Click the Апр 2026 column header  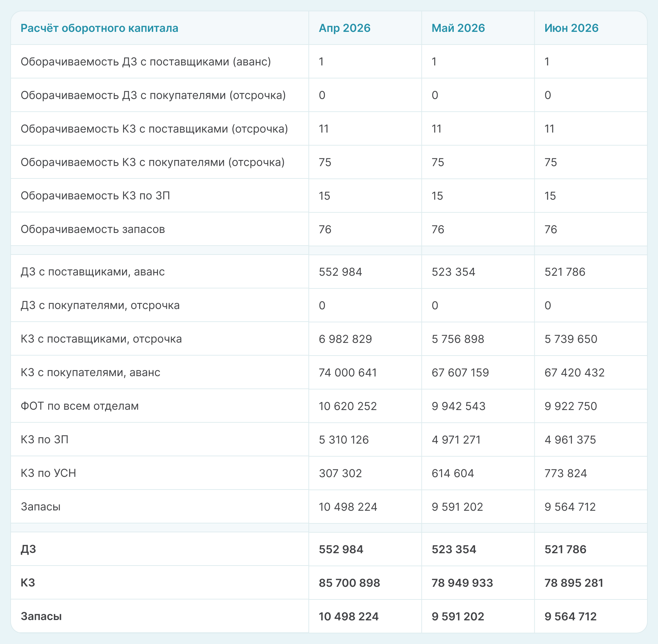coord(344,28)
